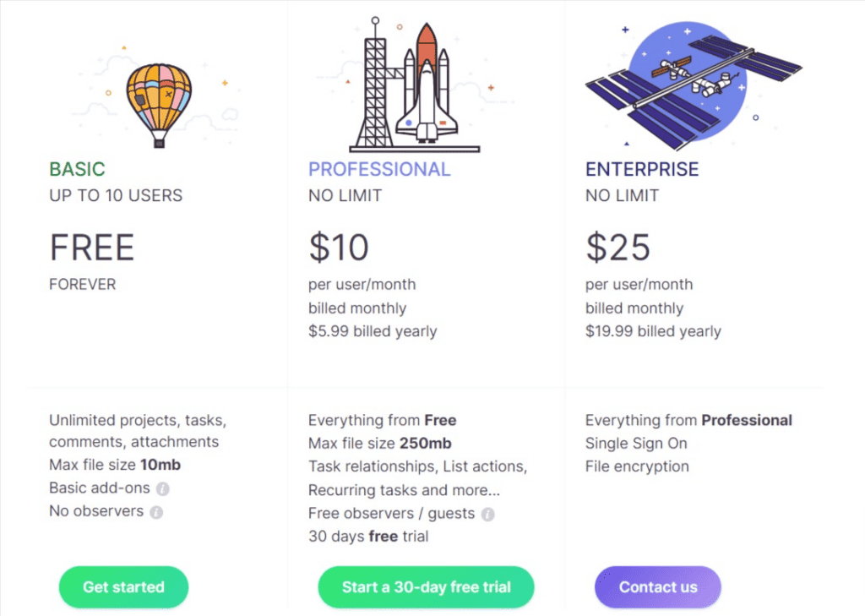Open info icon beside Free observers / guests
This screenshot has height=616, width=865.
point(487,515)
